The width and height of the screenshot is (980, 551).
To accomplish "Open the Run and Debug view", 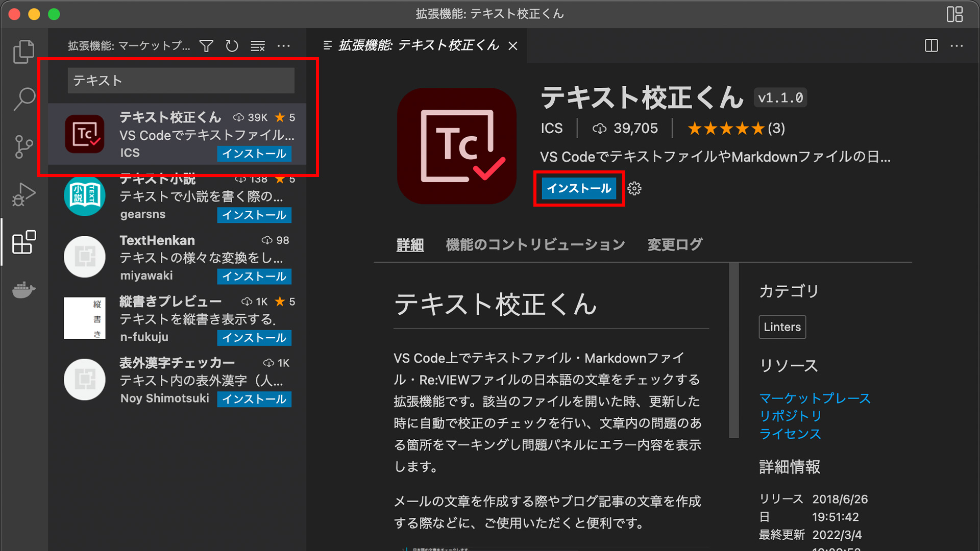I will 23,194.
